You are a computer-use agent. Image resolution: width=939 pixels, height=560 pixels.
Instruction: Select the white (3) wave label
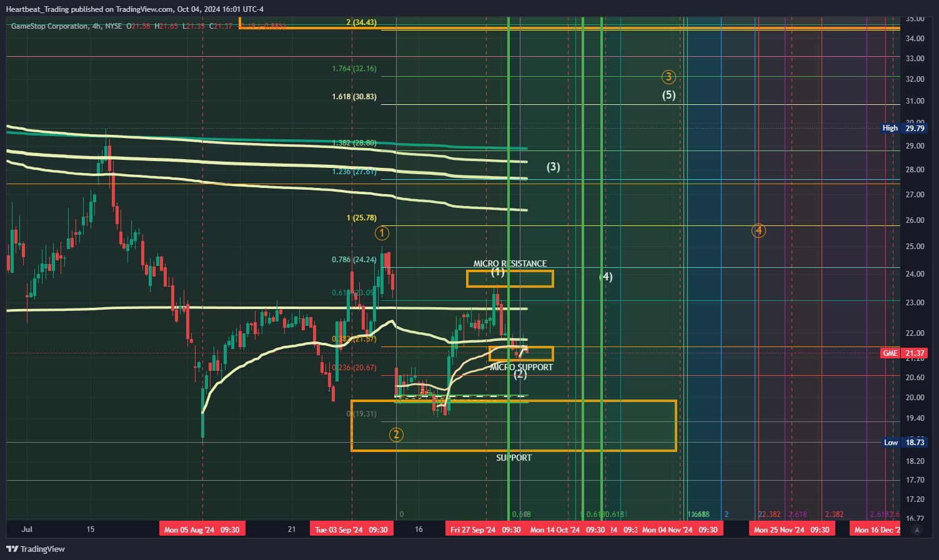click(x=554, y=167)
